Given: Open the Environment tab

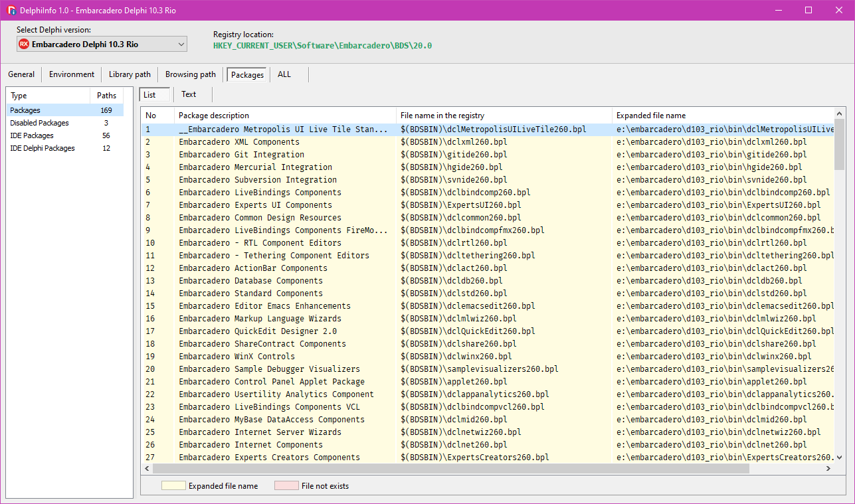Looking at the screenshot, I should coord(72,74).
